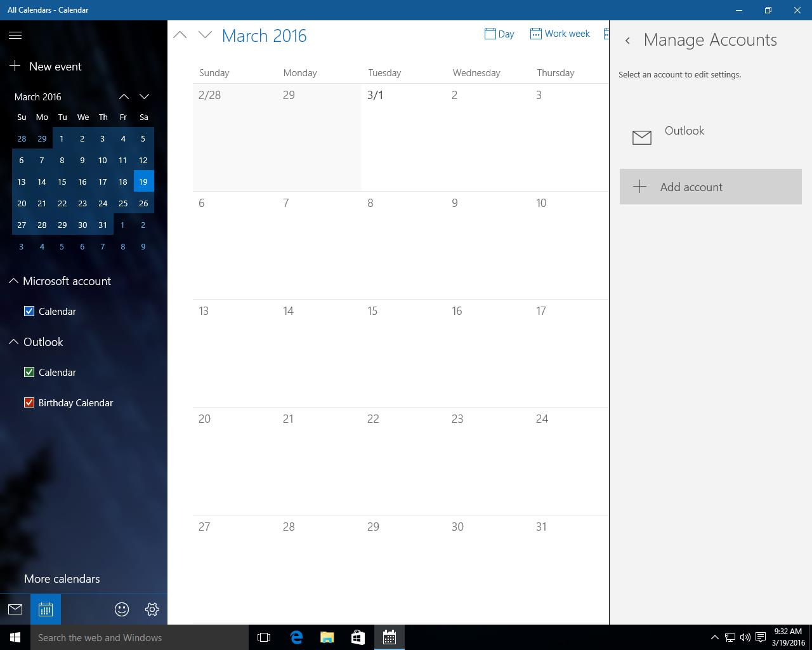812x650 pixels.
Task: Move to next month with down chevron
Action: 205,35
